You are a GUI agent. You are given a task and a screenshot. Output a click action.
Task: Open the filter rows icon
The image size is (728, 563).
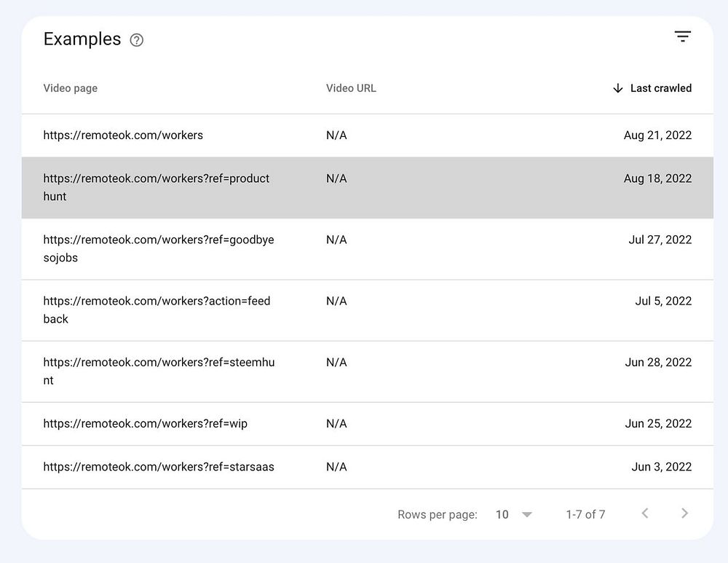(682, 36)
